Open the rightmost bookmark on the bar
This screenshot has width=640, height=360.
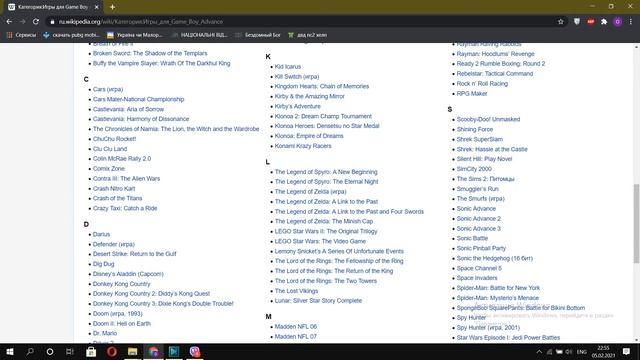pyautogui.click(x=307, y=35)
